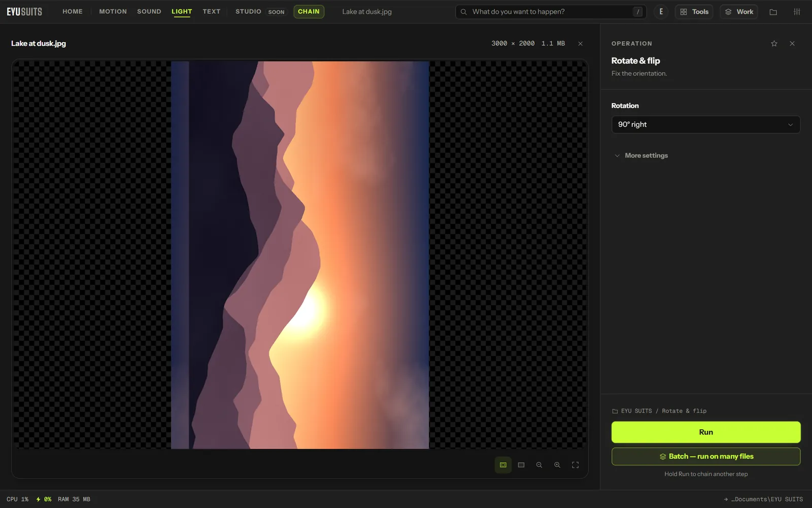Click the slash shortcut key badge
This screenshot has height=508, width=812.
pyautogui.click(x=638, y=12)
